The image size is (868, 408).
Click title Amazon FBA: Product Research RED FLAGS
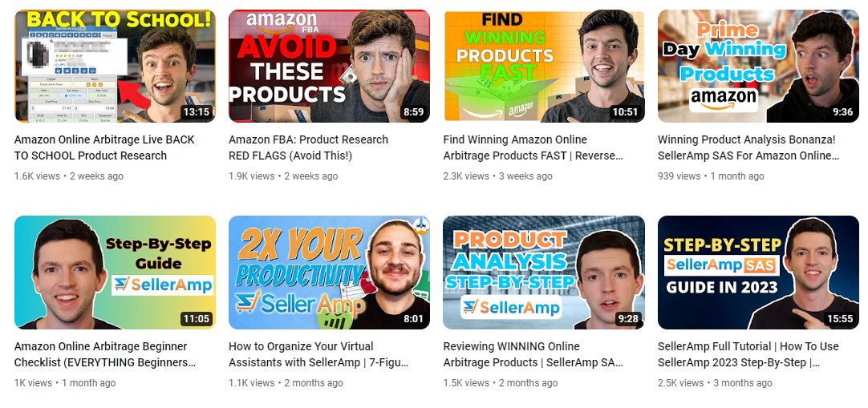pos(308,147)
